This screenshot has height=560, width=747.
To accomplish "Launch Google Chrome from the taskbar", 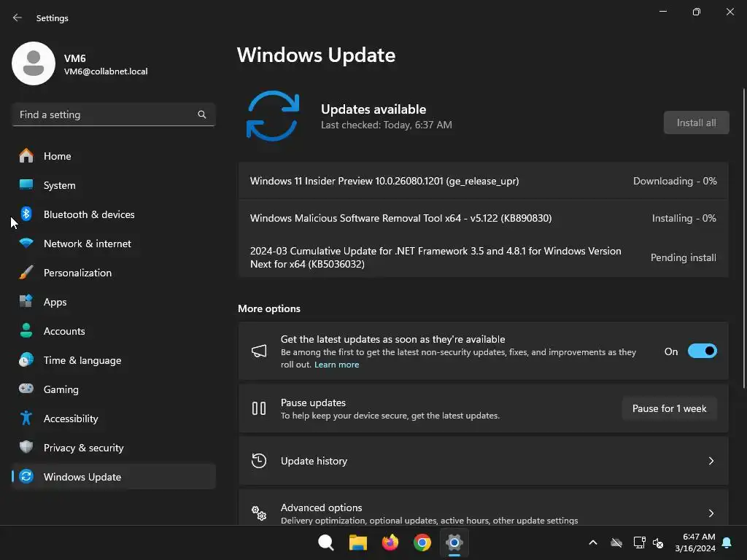I will click(x=422, y=542).
